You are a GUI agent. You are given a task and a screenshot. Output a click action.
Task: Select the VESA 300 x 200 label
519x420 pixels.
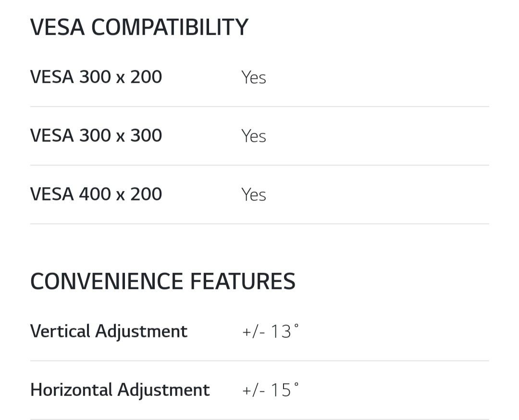[x=96, y=77]
